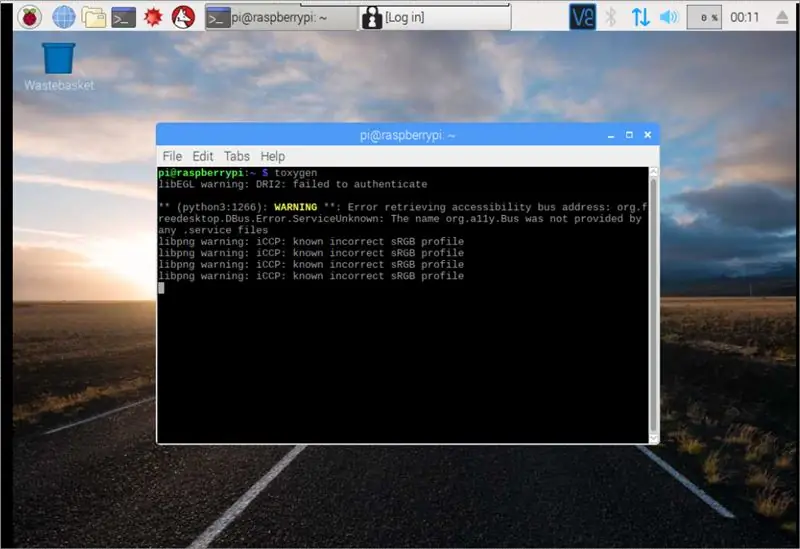
Task: Maximize the terminal window
Action: pos(629,135)
